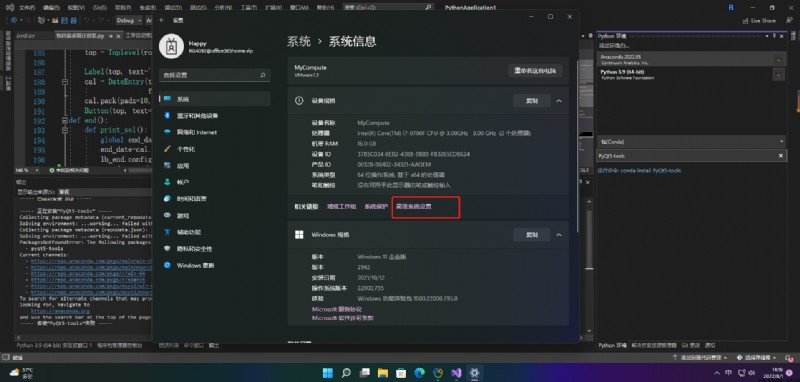Collapse the device specifications section
The image size is (800, 382).
click(559, 101)
